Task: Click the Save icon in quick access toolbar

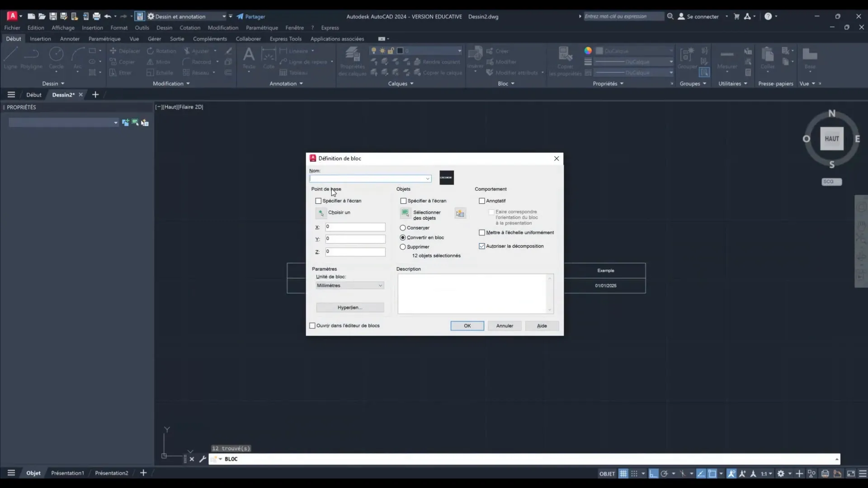Action: [x=53, y=16]
